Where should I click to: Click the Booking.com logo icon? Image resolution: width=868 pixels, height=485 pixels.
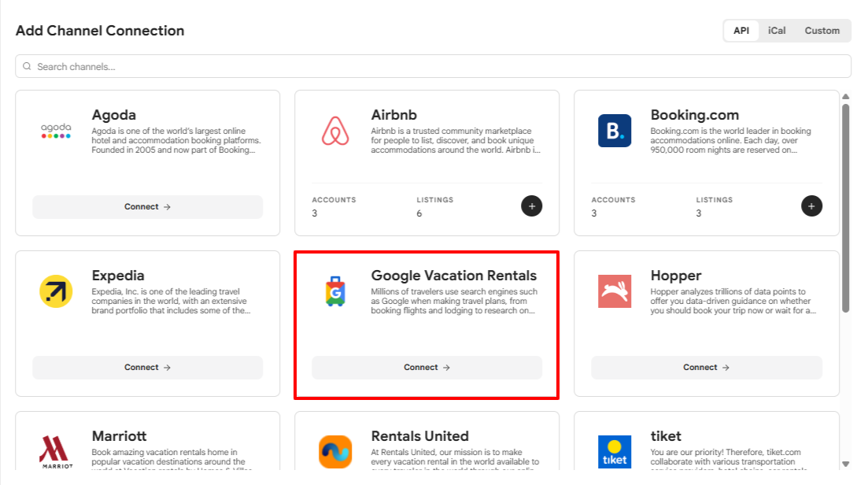pyautogui.click(x=615, y=131)
